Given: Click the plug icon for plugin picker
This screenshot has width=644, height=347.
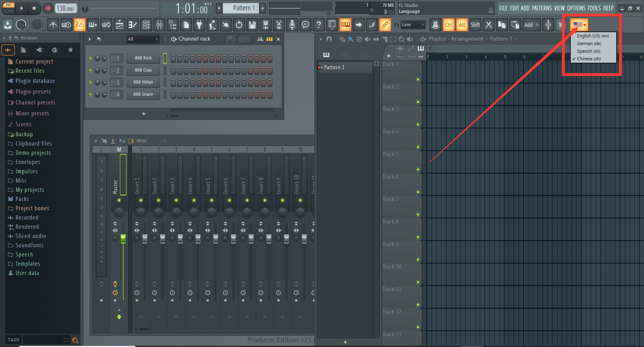Looking at the screenshot, I should [199, 25].
